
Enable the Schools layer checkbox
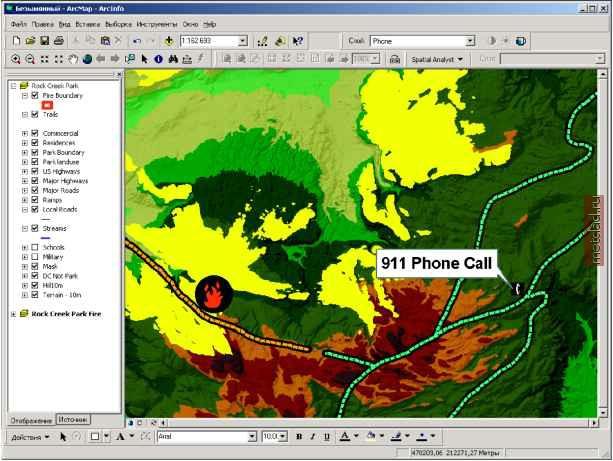point(35,247)
